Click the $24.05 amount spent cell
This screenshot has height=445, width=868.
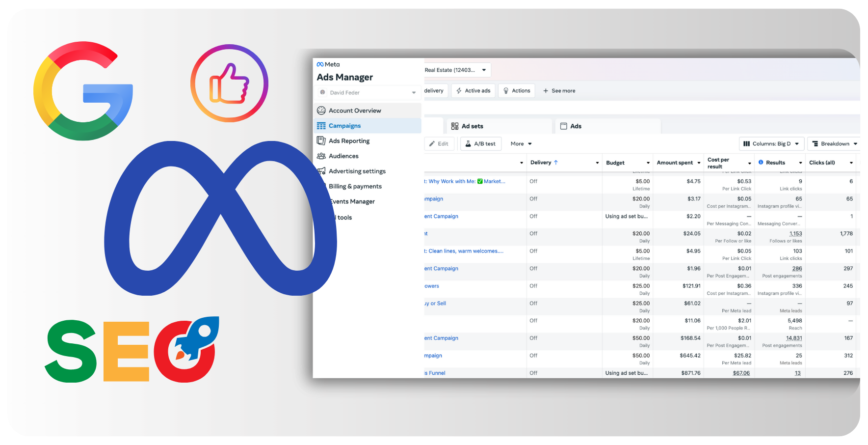click(x=692, y=234)
